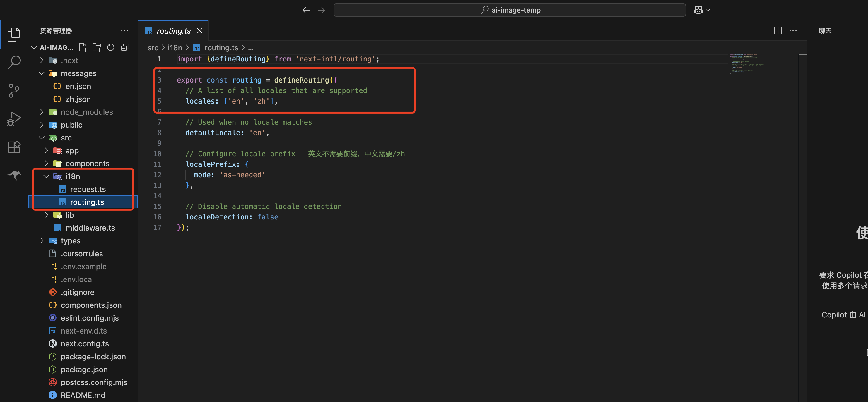
Task: Collapse all folders in explorer
Action: pyautogui.click(x=125, y=47)
